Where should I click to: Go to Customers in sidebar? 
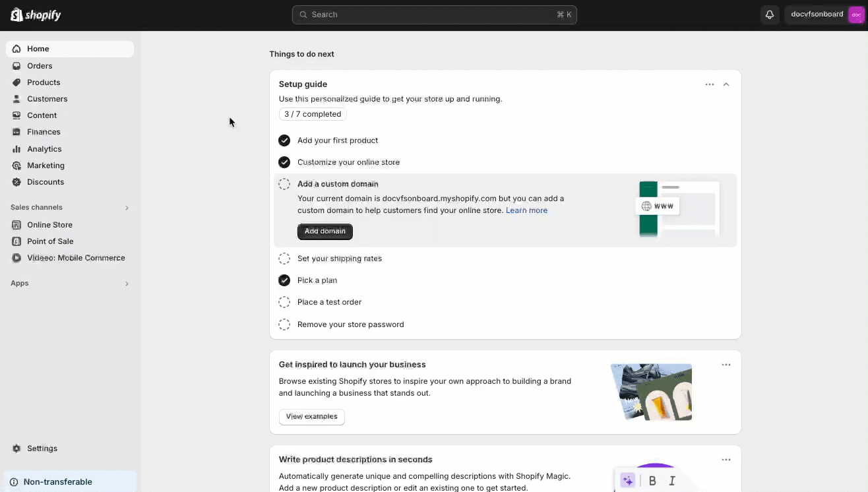(x=47, y=99)
